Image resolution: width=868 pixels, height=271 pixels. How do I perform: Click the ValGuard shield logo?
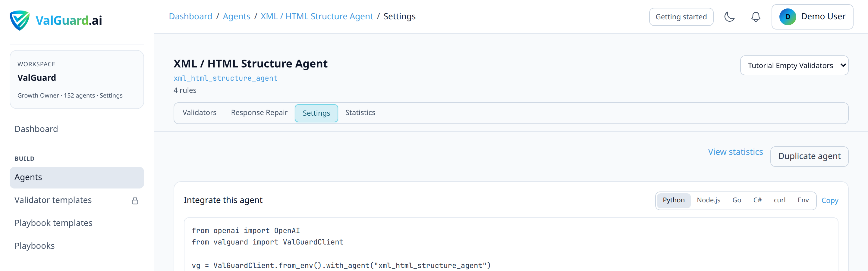20,20
